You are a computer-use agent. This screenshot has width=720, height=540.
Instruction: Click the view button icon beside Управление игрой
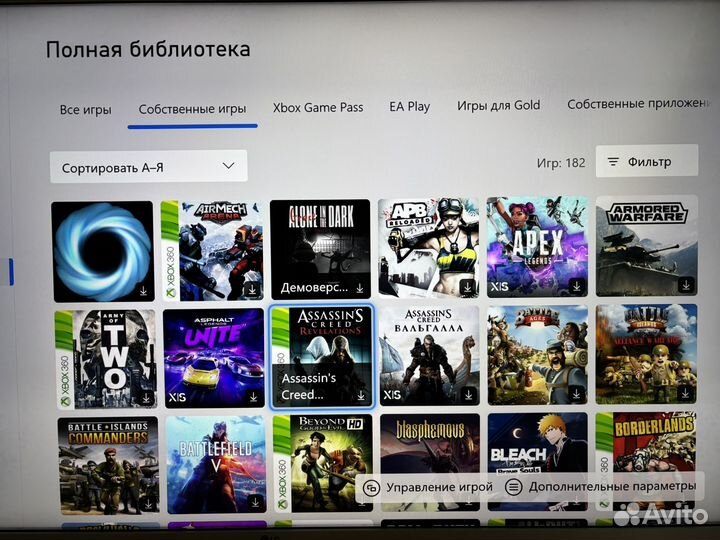pyautogui.click(x=371, y=488)
